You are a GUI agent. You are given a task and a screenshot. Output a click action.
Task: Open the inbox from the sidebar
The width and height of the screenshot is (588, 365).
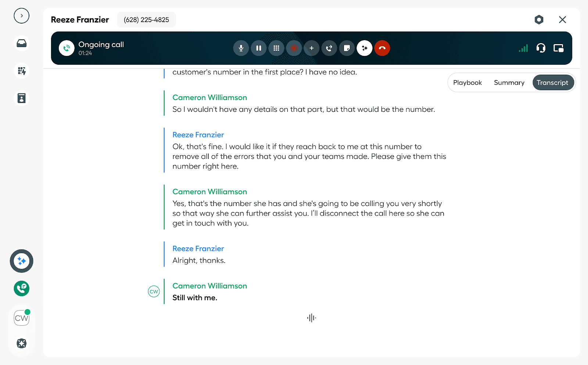(x=22, y=43)
